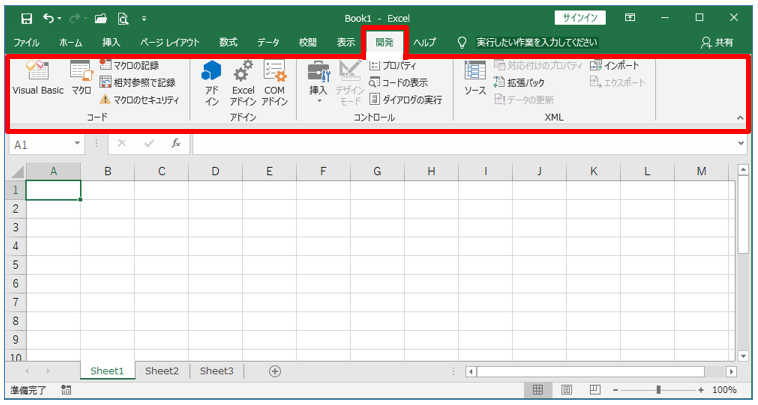Switch to the データ tab

268,43
